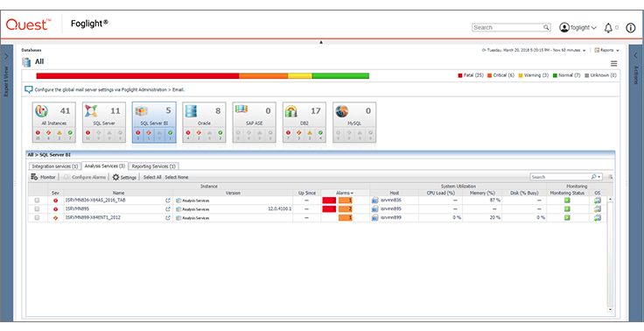Image resolution: width=644 pixels, height=331 pixels.
Task: Click red fatal alarm count for ISRVMN895
Action: (x=329, y=209)
